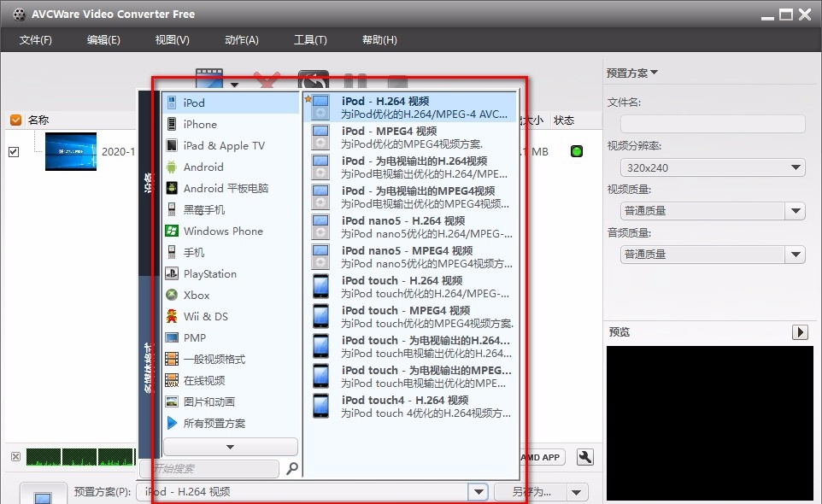Screen dimensions: 822x504
Task: Open the 文件(F) menu
Action: (36, 40)
